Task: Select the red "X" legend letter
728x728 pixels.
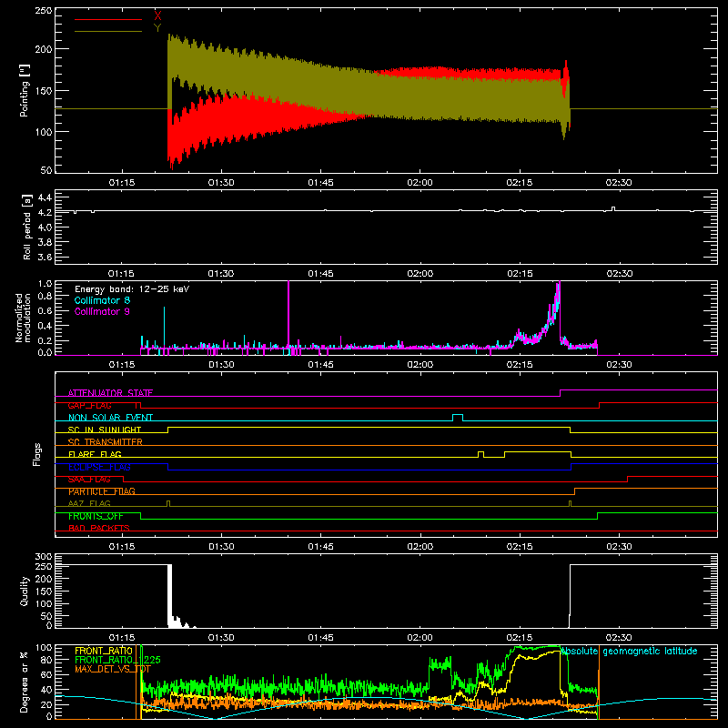Action: click(157, 16)
